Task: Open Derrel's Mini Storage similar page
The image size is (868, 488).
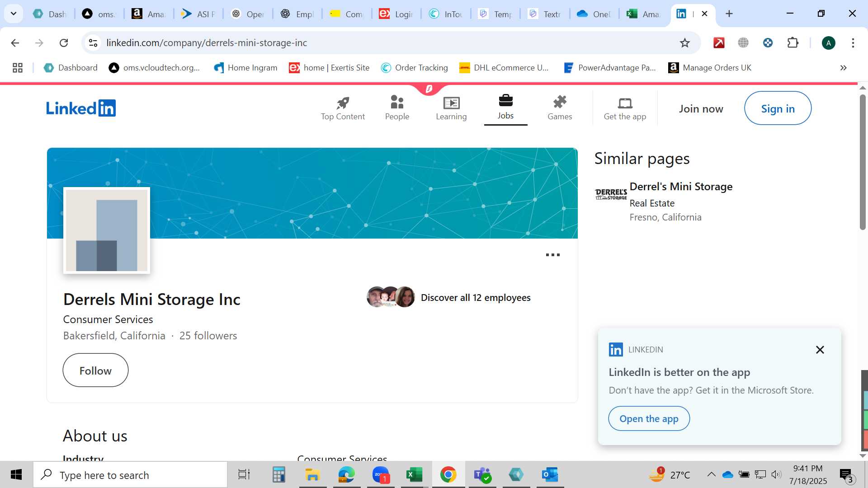Action: point(681,187)
